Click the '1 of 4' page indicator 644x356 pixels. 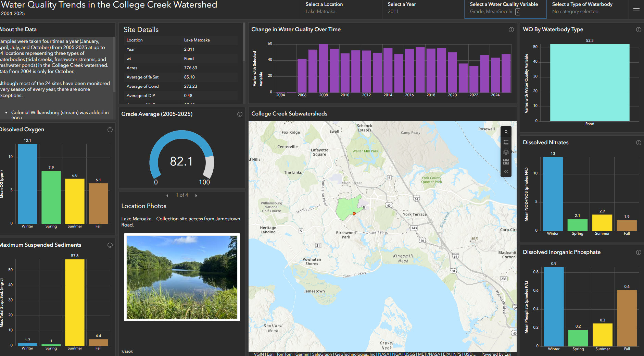182,195
